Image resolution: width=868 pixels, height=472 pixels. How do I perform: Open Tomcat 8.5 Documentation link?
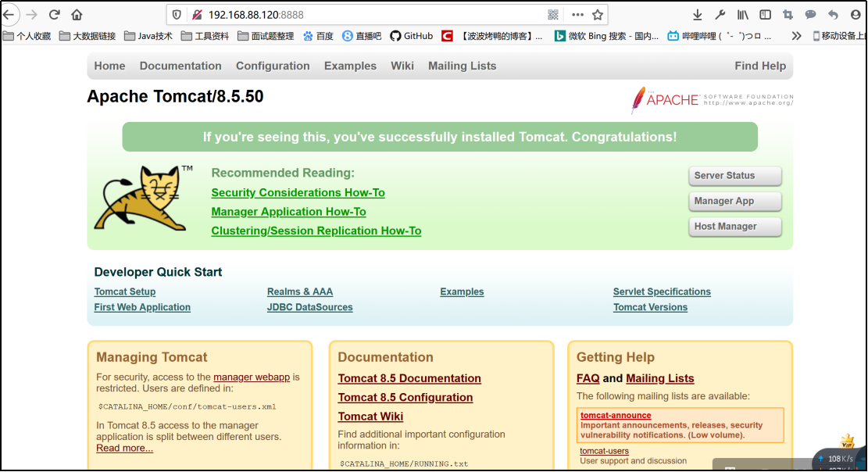tap(409, 378)
